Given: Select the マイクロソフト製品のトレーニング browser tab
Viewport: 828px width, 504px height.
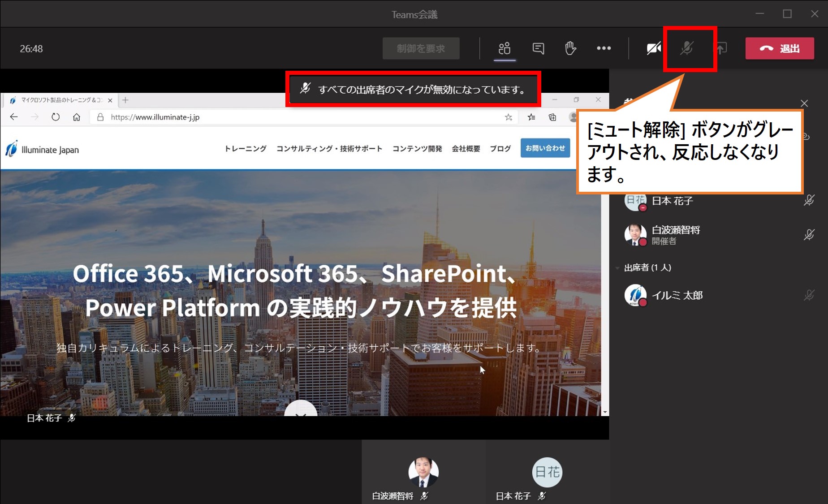Looking at the screenshot, I should tap(61, 100).
